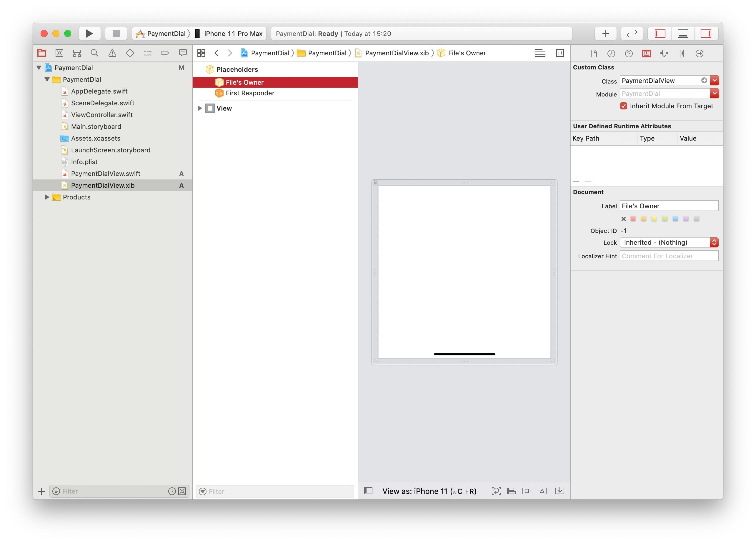The image size is (756, 543).
Task: Open the Find navigator magnifier icon
Action: [95, 53]
